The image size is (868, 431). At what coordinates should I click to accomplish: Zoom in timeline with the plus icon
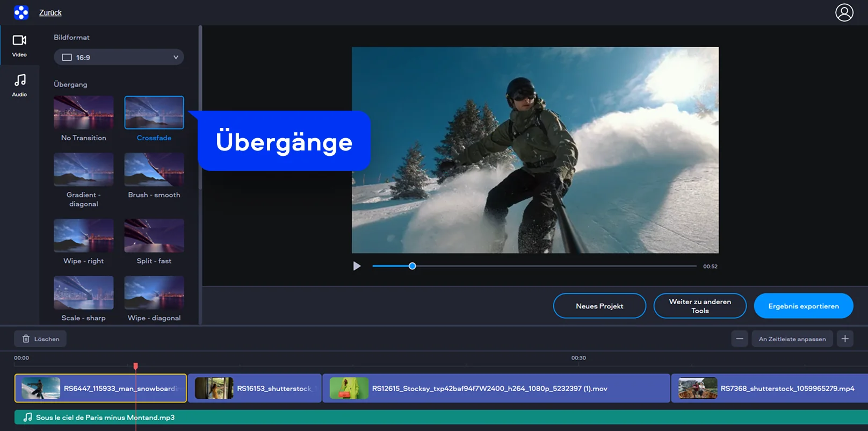(845, 339)
